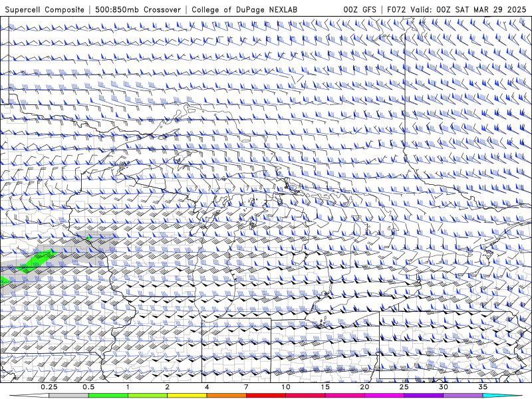Click the light purple 30–35 legend swatch
532x399 pixels.
[463, 396]
